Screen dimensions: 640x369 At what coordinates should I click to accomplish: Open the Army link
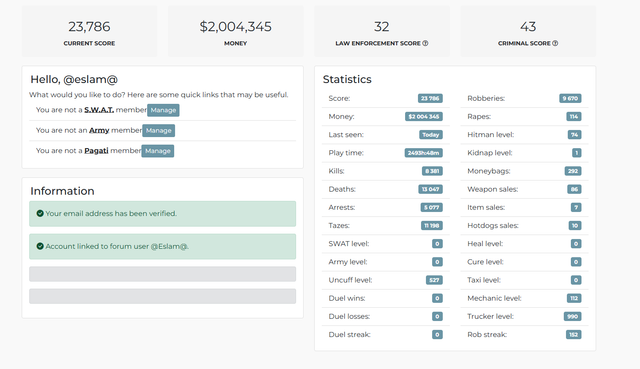coord(99,130)
